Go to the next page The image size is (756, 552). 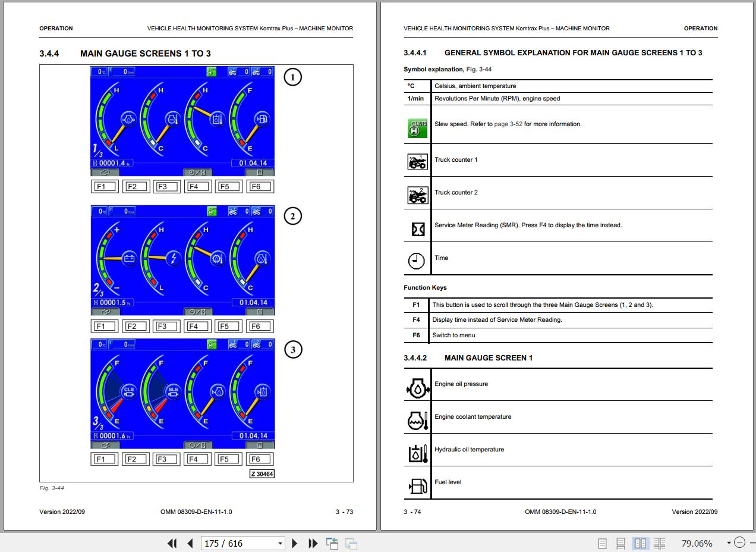295,543
